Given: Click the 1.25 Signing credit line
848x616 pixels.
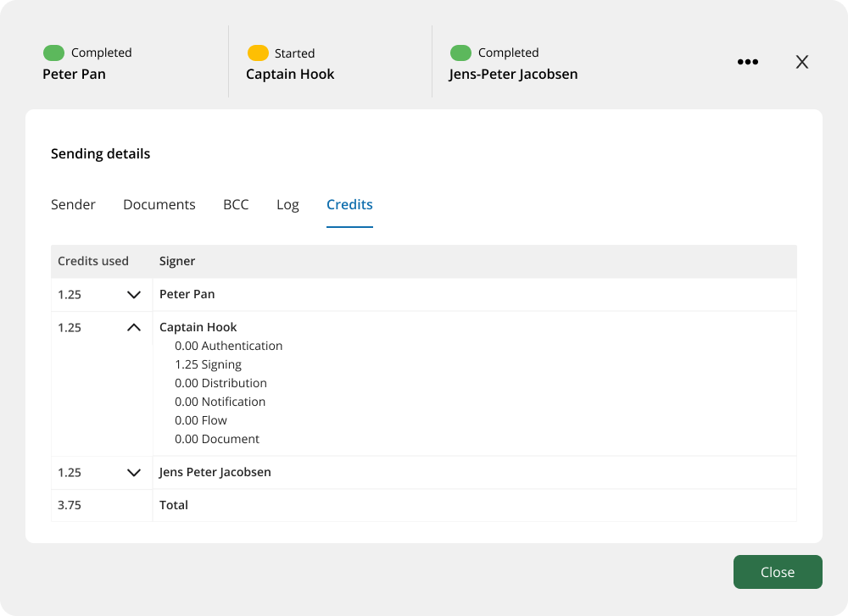Looking at the screenshot, I should point(209,364).
